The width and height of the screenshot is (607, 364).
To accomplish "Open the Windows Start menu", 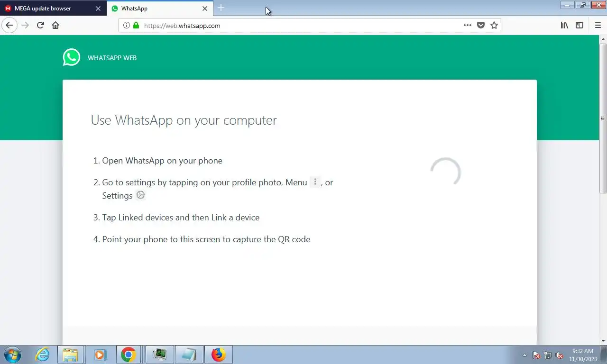I will point(13,355).
